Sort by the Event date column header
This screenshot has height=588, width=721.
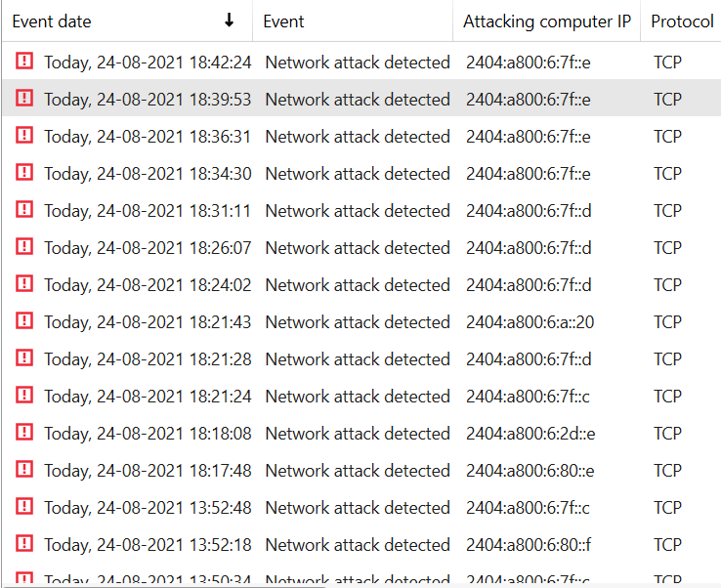(52, 21)
